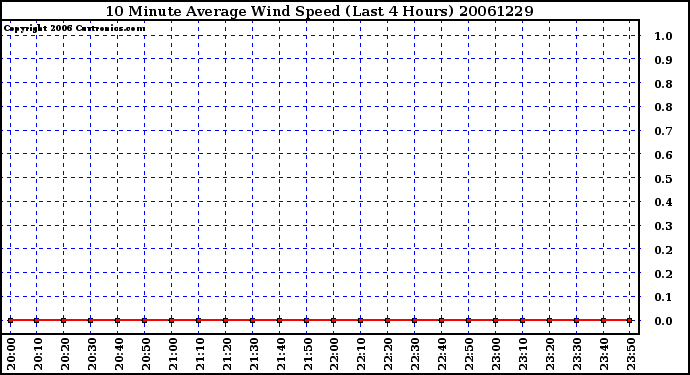Click the 0.5 y-axis label
The image size is (690, 375).
[x=663, y=179]
